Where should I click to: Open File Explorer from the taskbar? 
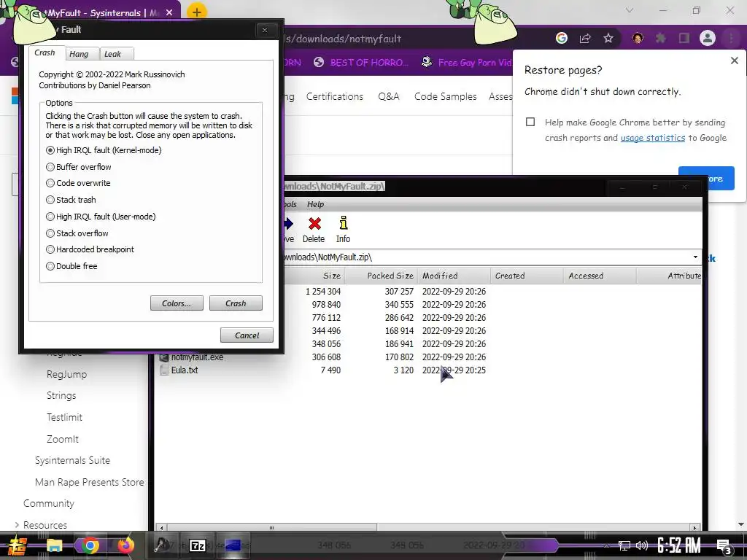[x=54, y=545]
